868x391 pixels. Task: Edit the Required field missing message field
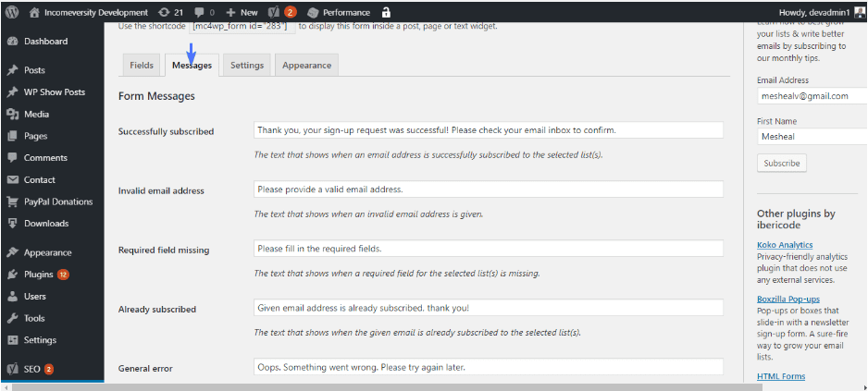pyautogui.click(x=489, y=249)
